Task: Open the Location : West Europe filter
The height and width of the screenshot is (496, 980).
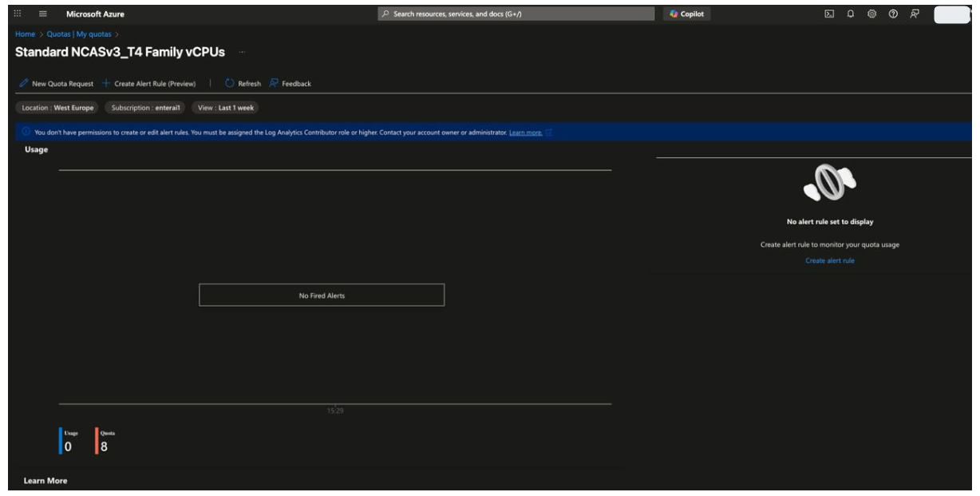Action: click(57, 108)
